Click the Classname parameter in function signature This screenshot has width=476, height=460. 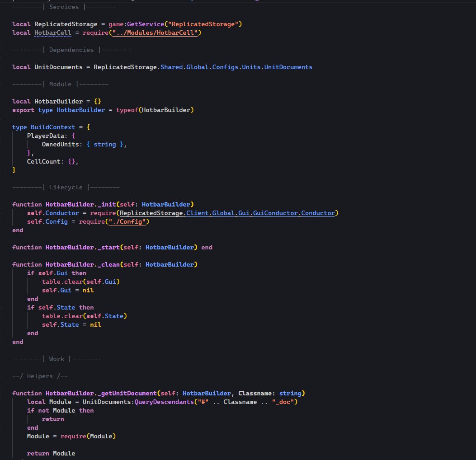pos(254,394)
